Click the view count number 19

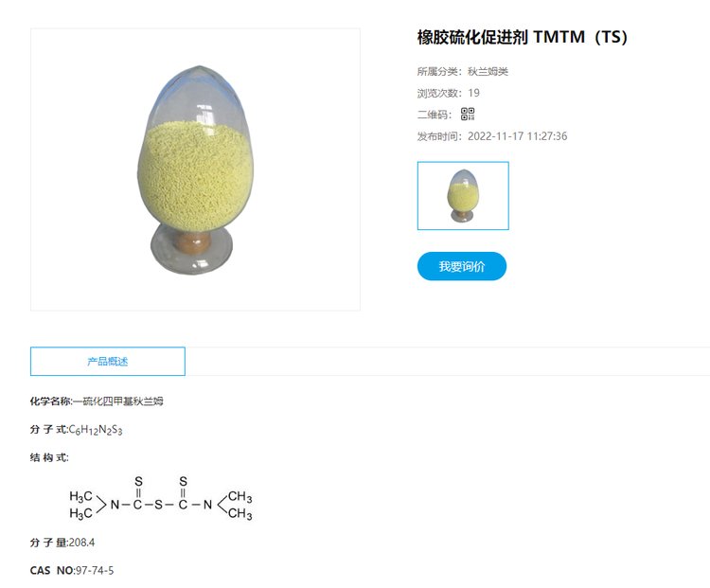[x=473, y=93]
